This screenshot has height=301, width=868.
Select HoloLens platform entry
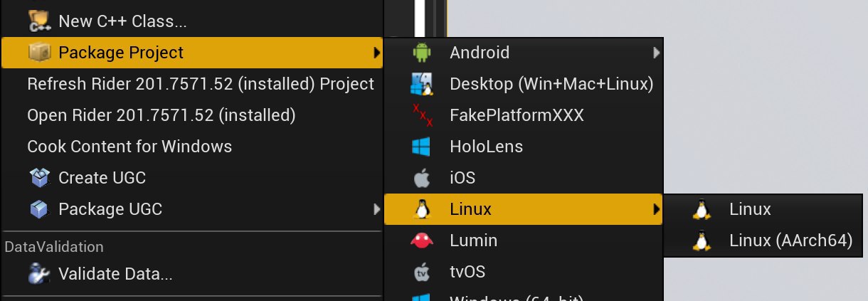(x=524, y=147)
